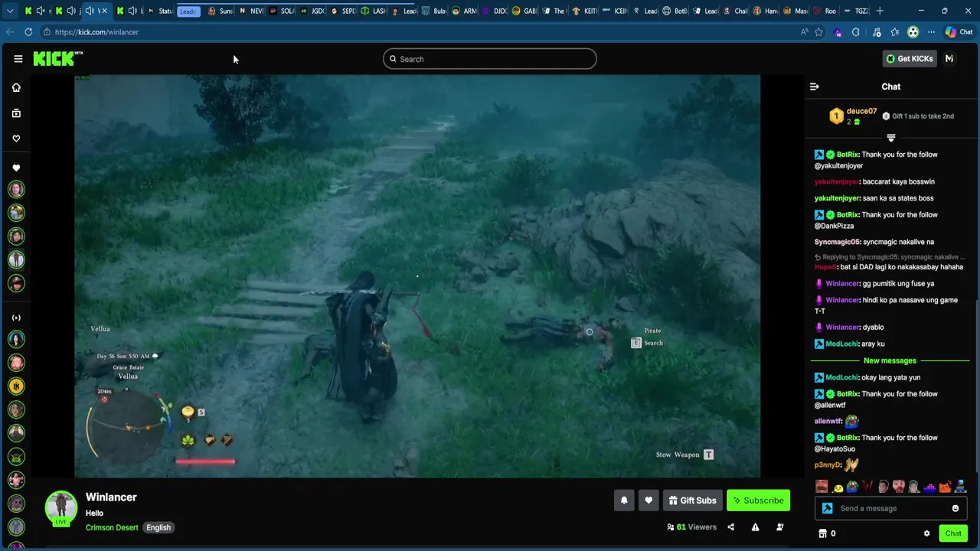
Task: Open the Crimson Desert category link
Action: click(x=112, y=527)
